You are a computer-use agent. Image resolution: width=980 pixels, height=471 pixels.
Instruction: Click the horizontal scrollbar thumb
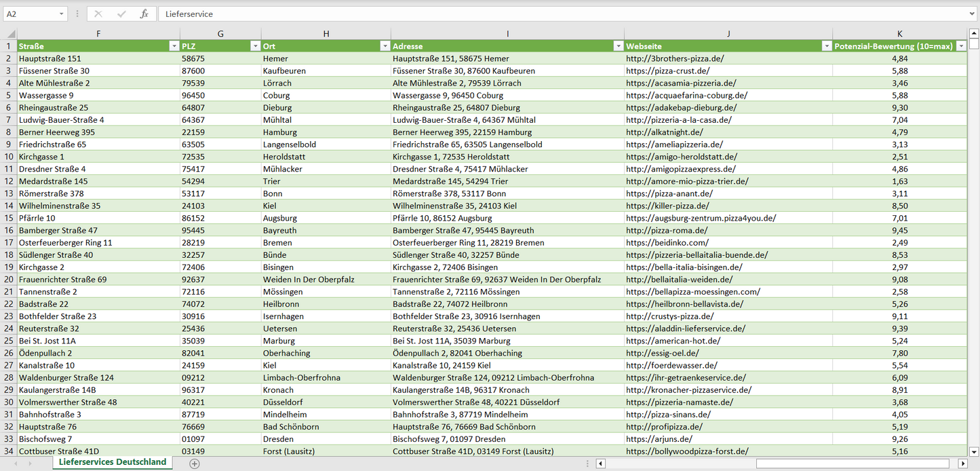(x=852, y=464)
